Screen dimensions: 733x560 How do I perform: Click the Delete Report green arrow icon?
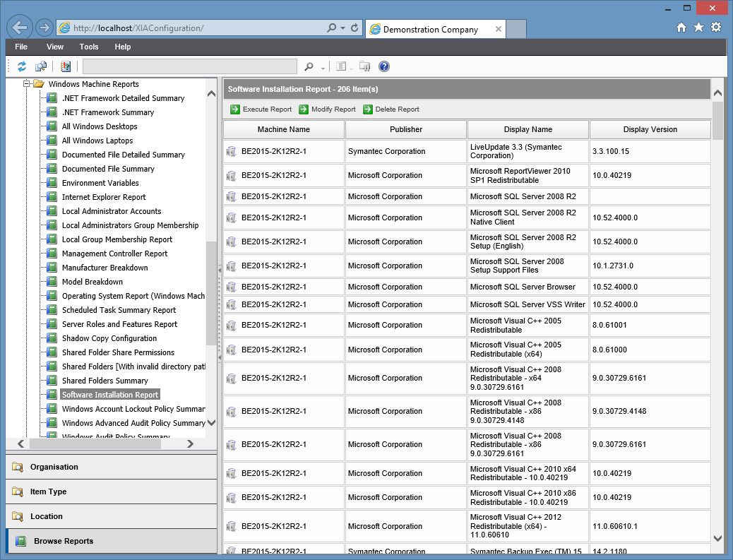tap(367, 109)
